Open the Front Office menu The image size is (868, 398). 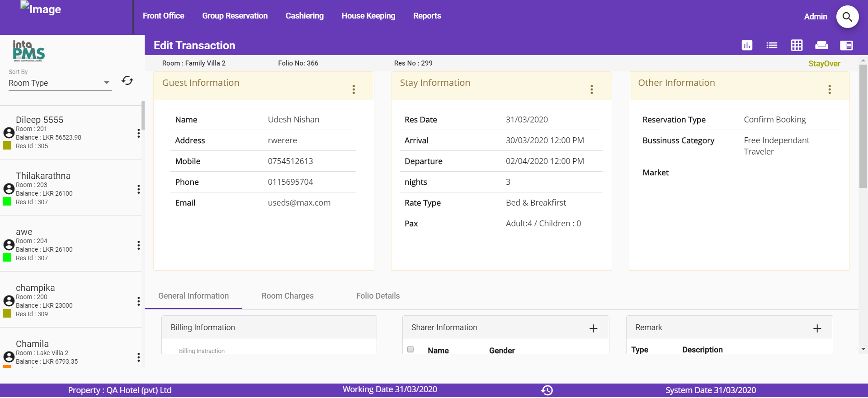click(x=163, y=16)
